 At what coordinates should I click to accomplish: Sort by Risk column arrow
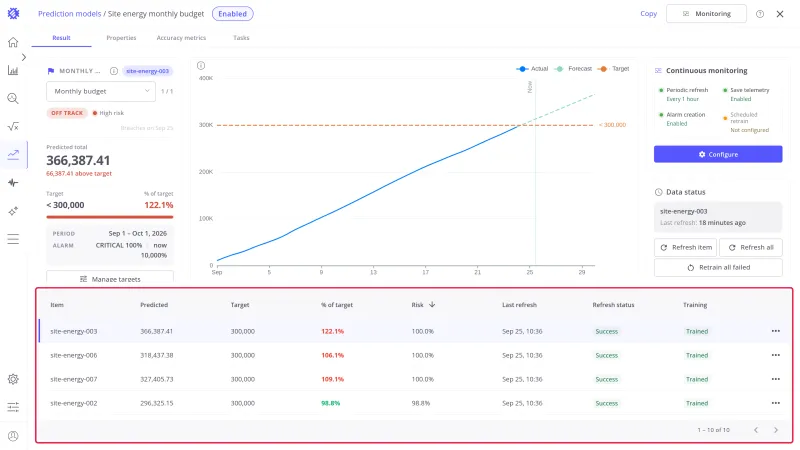tap(432, 305)
